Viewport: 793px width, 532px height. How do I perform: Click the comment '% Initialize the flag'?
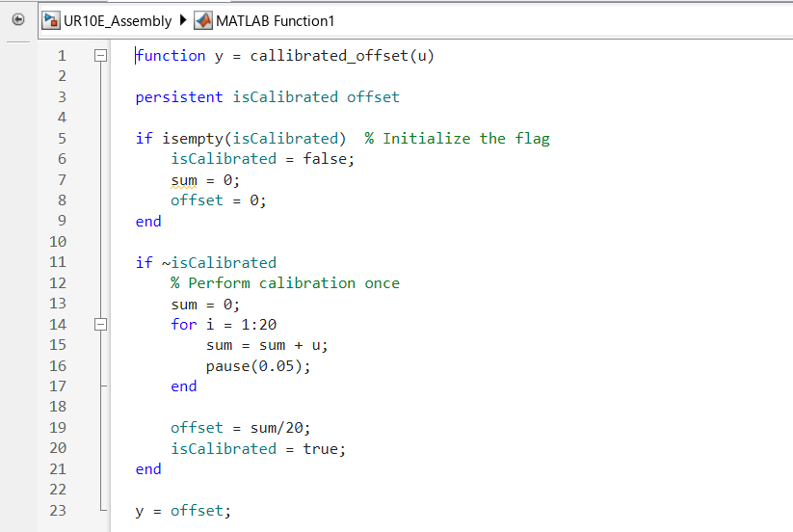coord(457,138)
